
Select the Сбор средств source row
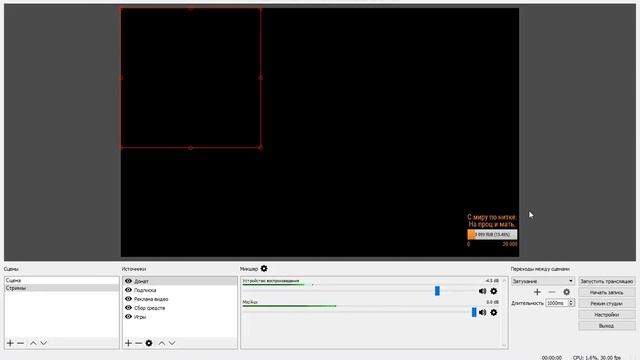coord(180,308)
